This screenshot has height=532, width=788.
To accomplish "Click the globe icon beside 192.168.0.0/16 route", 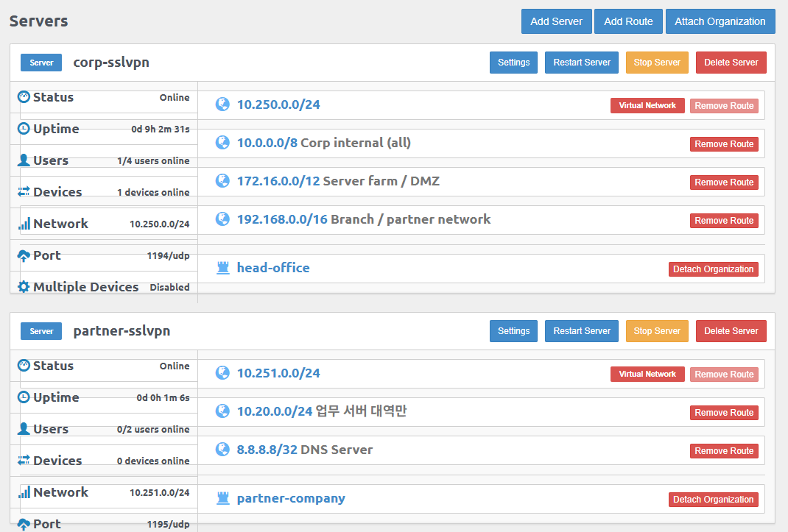I will tap(222, 219).
